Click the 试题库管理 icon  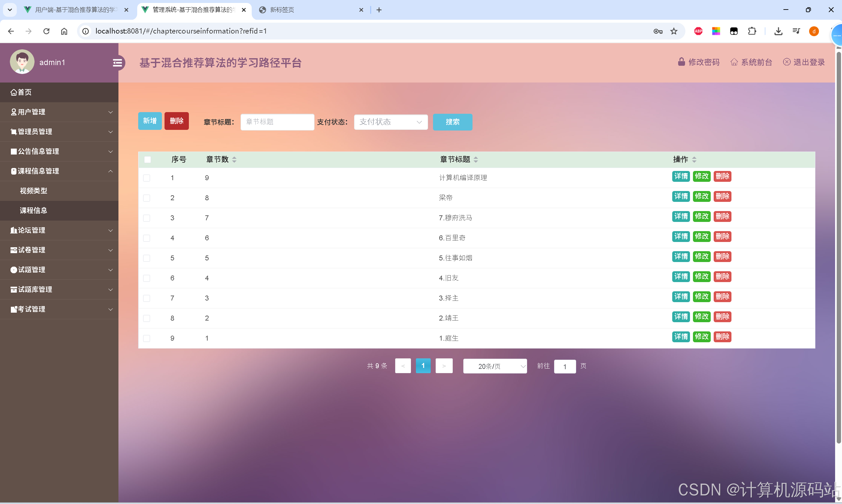tap(13, 289)
